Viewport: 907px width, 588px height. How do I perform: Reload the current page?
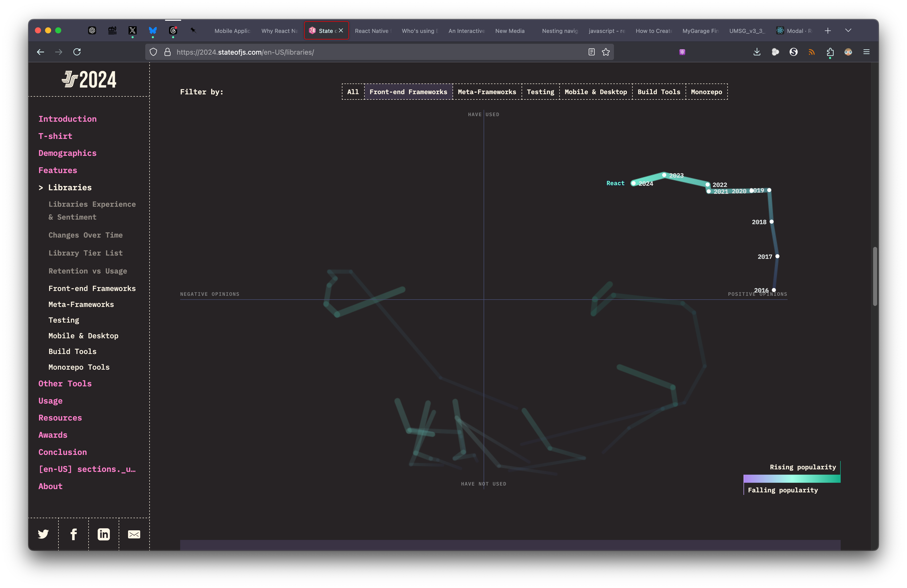click(x=77, y=52)
